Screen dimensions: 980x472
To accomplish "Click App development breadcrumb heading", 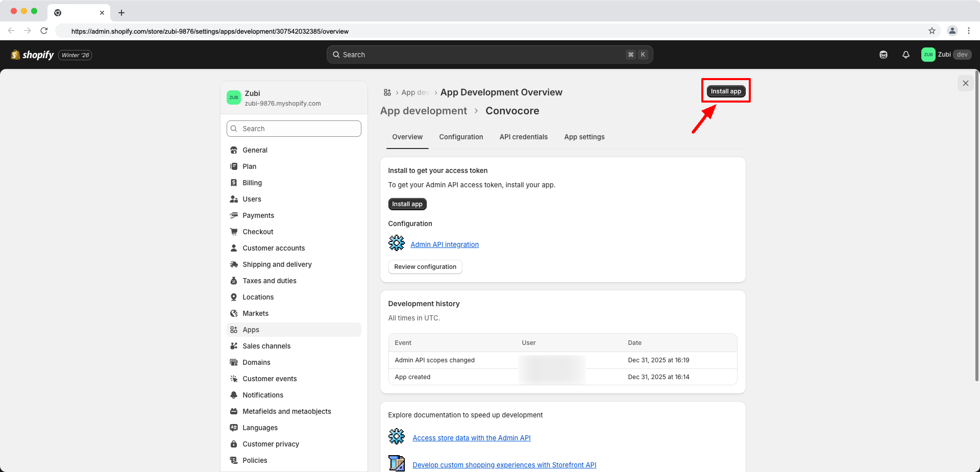I will [x=424, y=111].
